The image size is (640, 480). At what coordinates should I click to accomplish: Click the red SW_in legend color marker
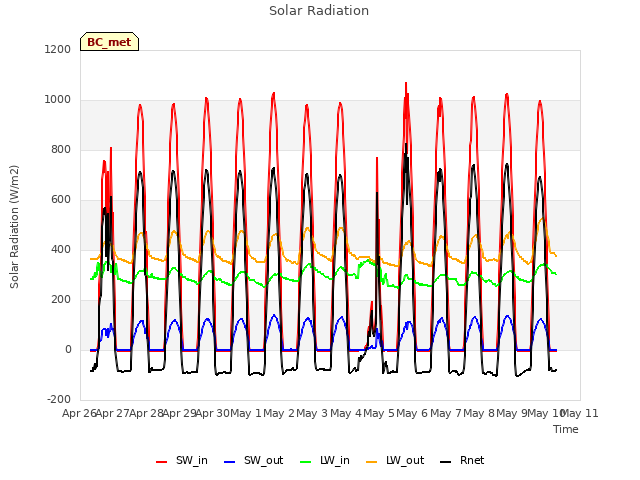[x=162, y=462]
